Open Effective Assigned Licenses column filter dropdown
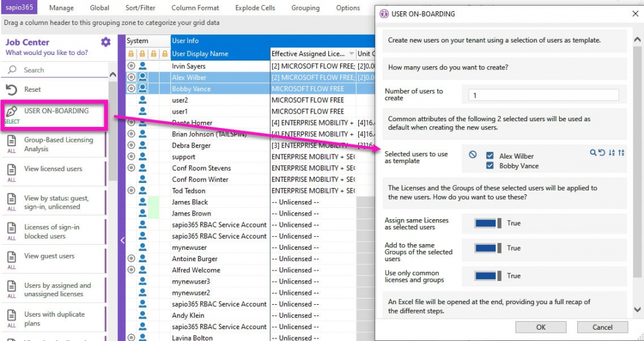The height and width of the screenshot is (341, 644). 351,54
